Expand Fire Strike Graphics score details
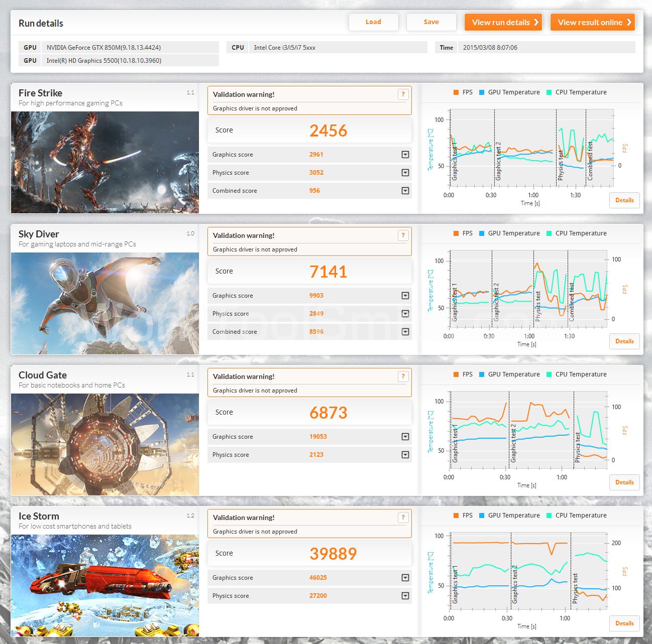 (x=405, y=155)
